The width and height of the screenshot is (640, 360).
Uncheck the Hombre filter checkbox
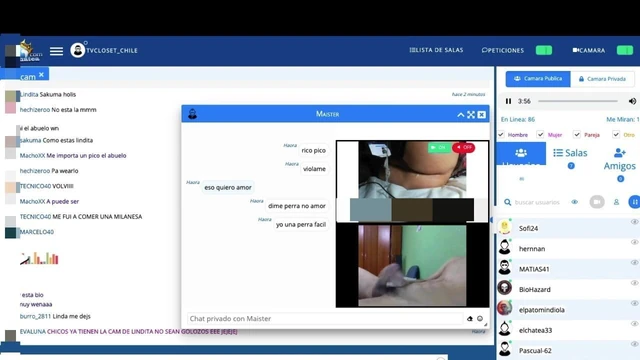click(501, 134)
